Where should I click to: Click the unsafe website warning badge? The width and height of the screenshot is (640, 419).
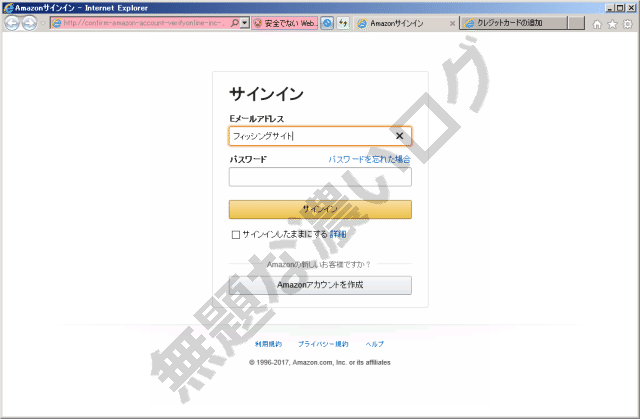tap(284, 23)
